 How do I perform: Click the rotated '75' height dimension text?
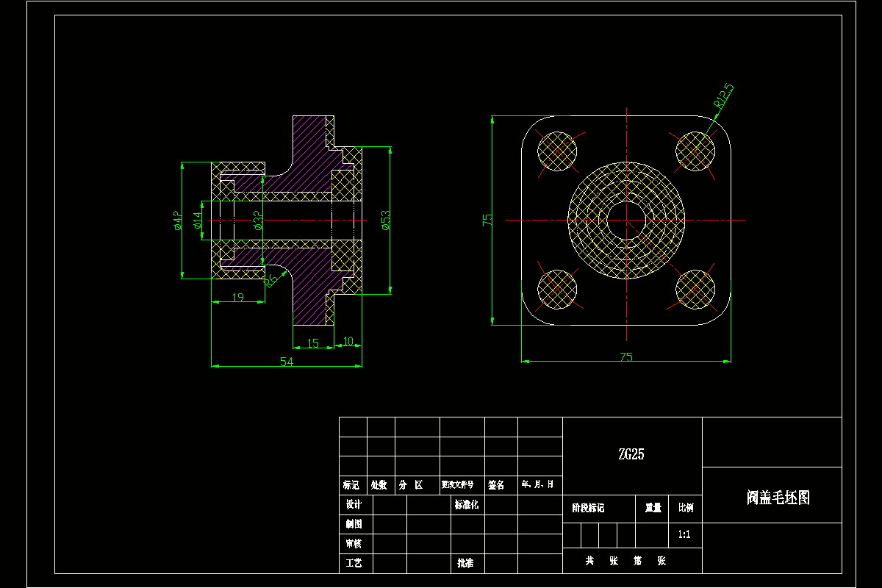pos(487,220)
